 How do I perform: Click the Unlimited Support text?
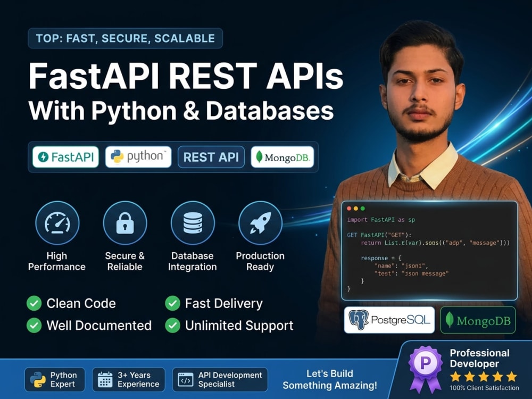(x=239, y=326)
